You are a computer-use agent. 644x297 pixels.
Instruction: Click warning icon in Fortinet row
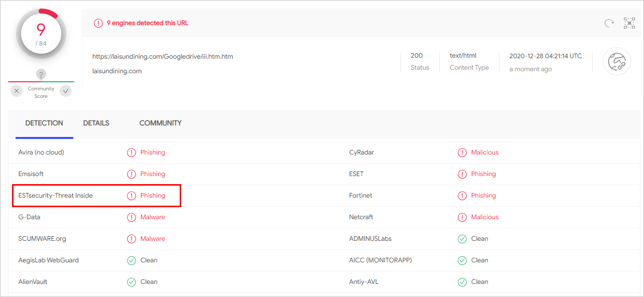(462, 196)
